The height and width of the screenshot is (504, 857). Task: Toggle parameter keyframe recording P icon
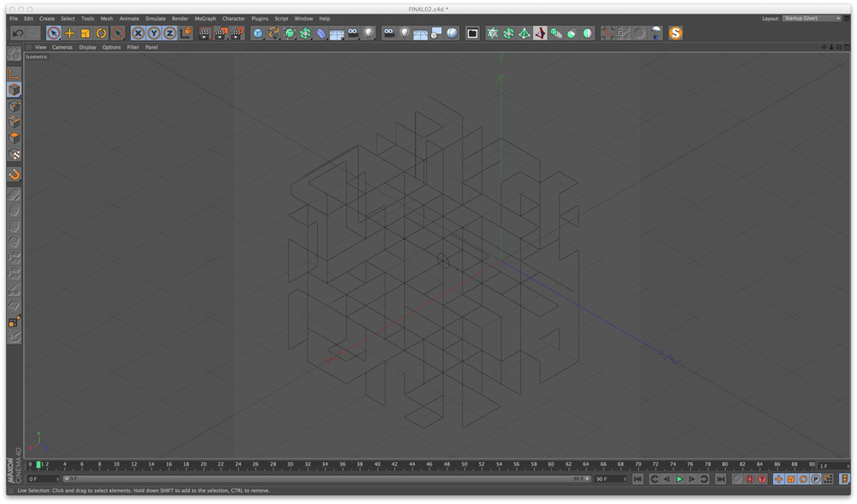(x=816, y=479)
